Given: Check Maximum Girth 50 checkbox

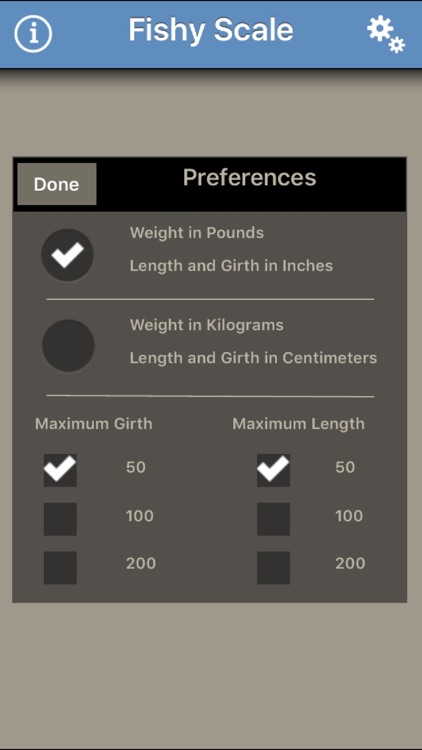Looking at the screenshot, I should [60, 470].
